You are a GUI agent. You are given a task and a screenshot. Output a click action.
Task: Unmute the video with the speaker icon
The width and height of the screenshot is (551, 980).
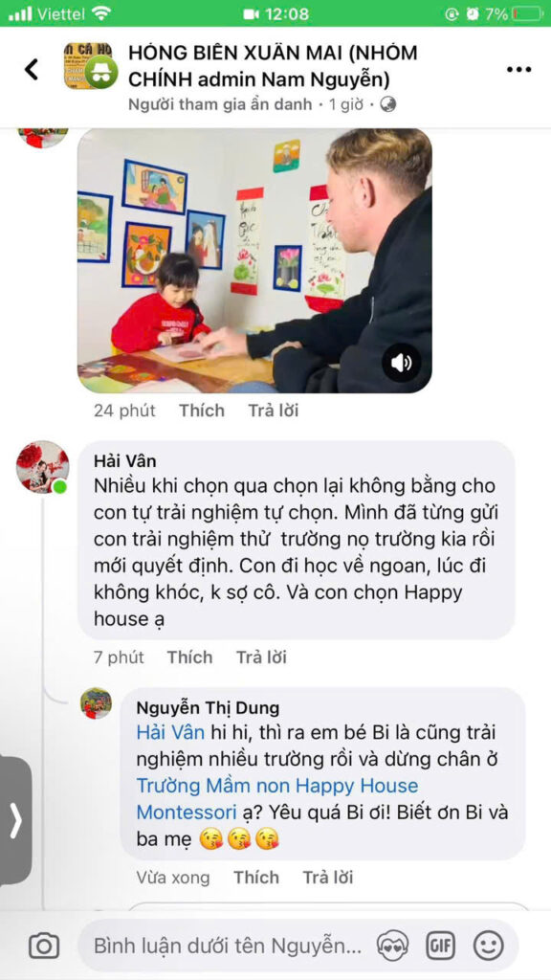[401, 363]
